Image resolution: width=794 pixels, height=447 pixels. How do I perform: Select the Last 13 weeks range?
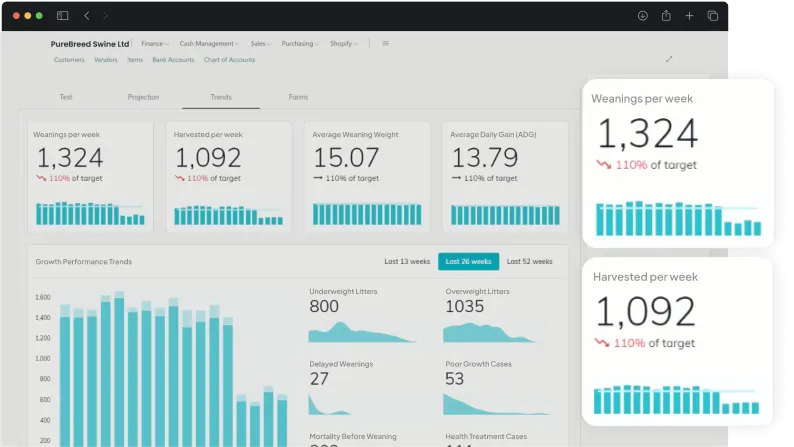point(407,262)
